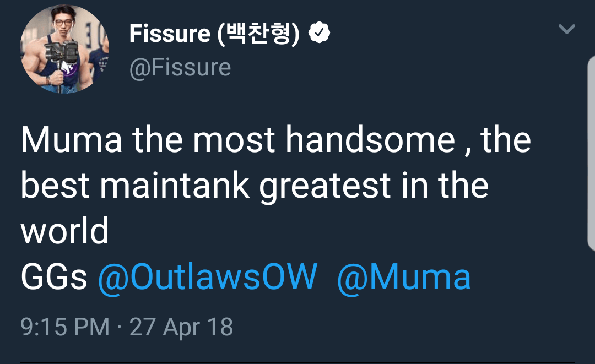
Task: Click the word "maintank" in the tweet
Action: (x=176, y=186)
